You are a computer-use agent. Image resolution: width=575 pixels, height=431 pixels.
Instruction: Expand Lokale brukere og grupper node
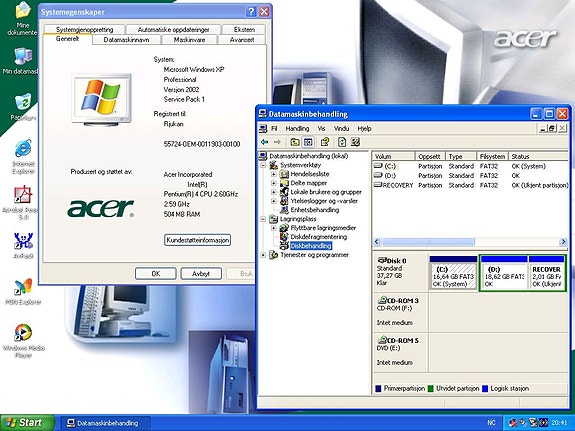coord(274,192)
